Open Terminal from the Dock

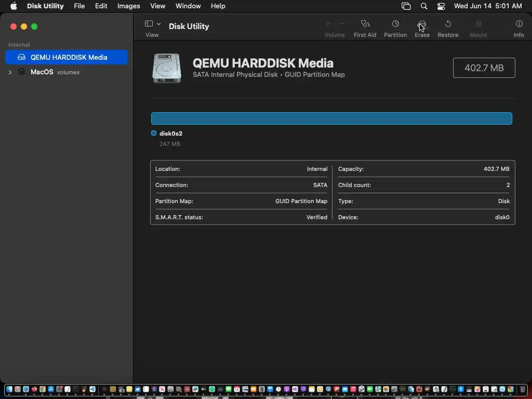[76, 389]
